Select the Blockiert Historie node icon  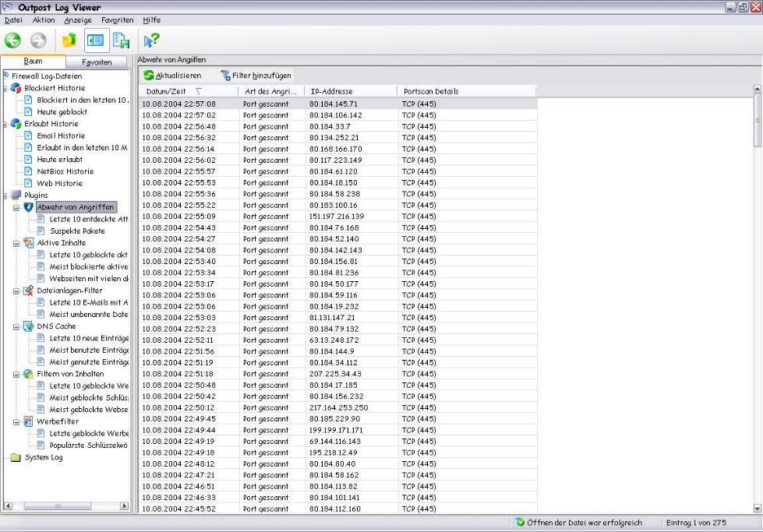pos(16,88)
